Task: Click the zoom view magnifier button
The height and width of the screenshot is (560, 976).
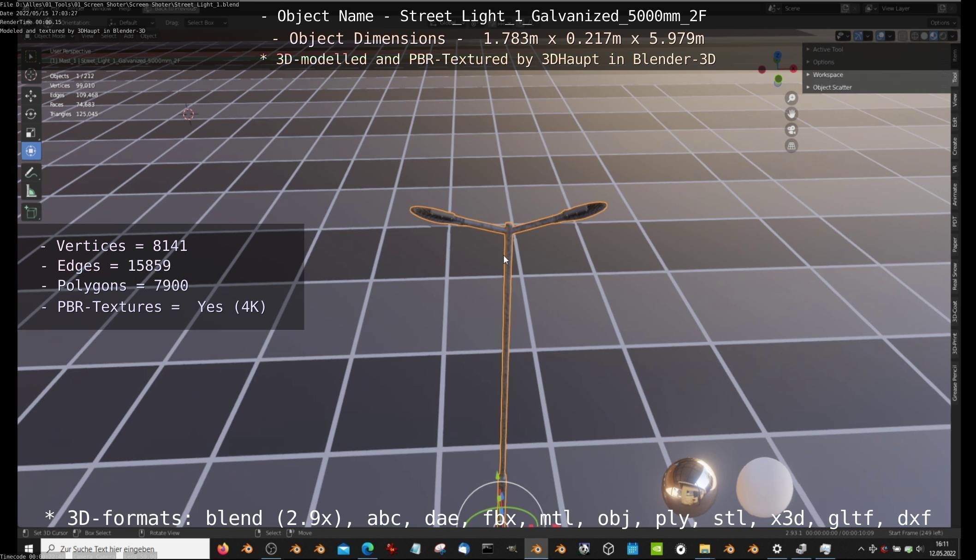Action: click(x=791, y=98)
